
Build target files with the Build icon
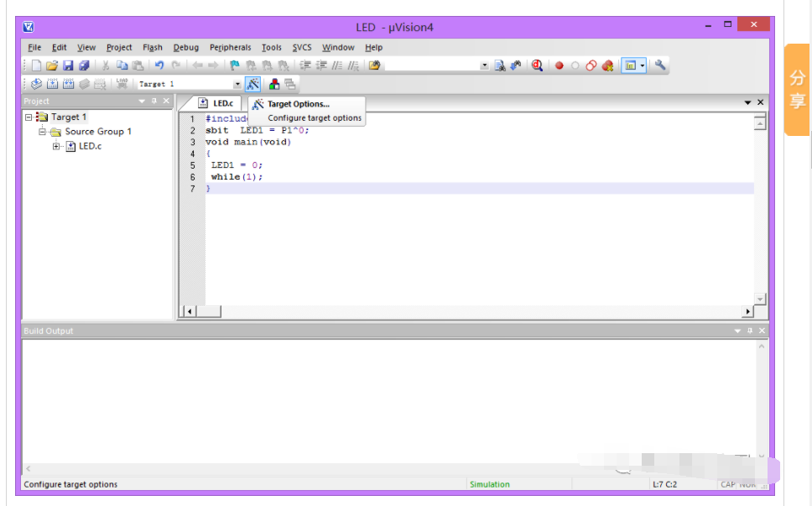52,84
